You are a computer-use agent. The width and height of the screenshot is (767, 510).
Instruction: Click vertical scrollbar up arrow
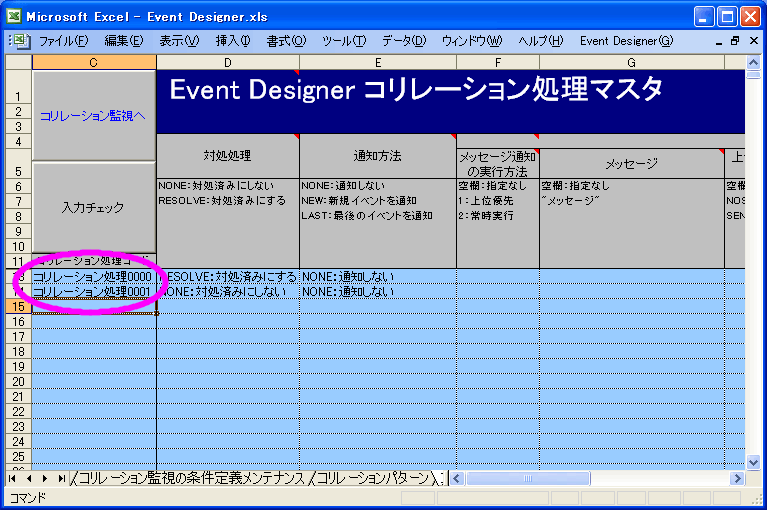tap(753, 63)
